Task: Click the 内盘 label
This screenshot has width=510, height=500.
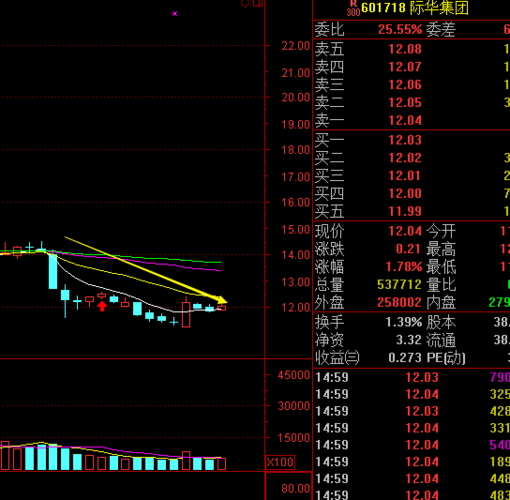Action: point(441,302)
